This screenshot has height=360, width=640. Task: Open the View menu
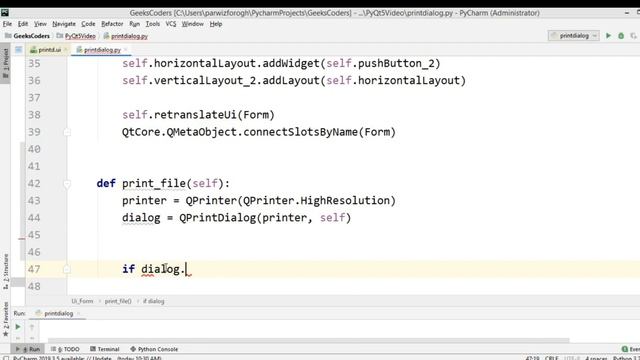(40, 24)
